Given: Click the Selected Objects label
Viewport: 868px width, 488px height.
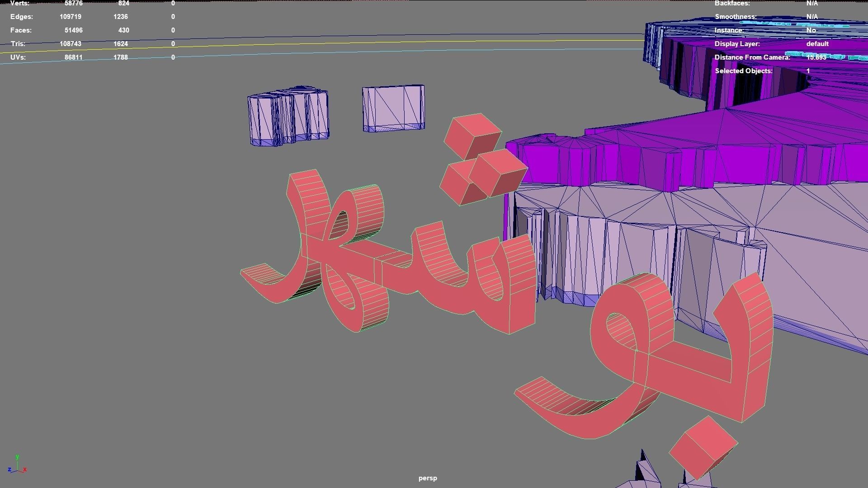Looking at the screenshot, I should [743, 71].
